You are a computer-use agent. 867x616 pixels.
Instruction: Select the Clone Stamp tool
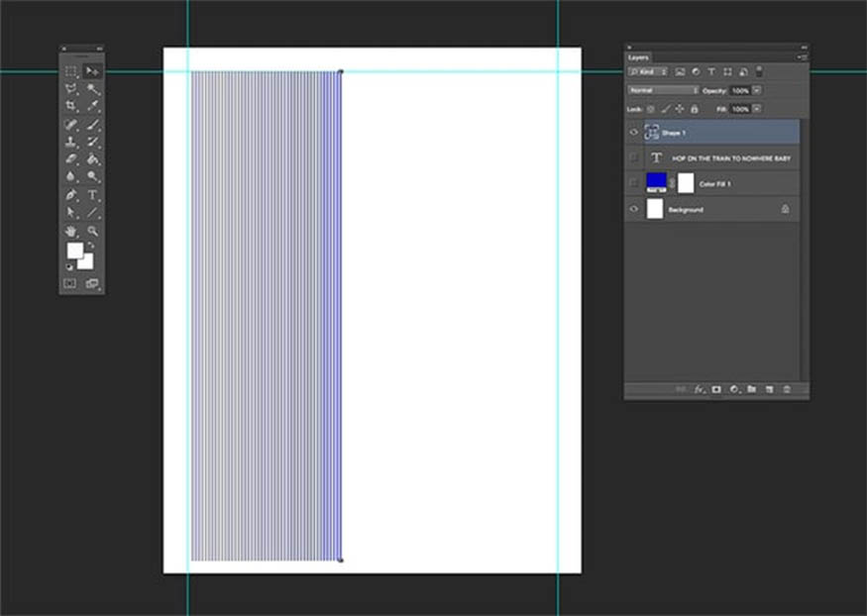(x=70, y=142)
